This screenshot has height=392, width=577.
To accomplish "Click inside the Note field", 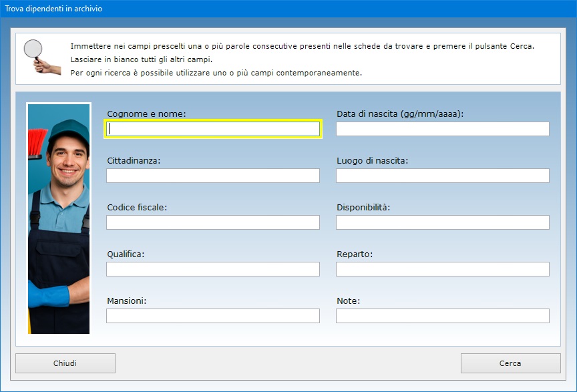I will pos(442,316).
